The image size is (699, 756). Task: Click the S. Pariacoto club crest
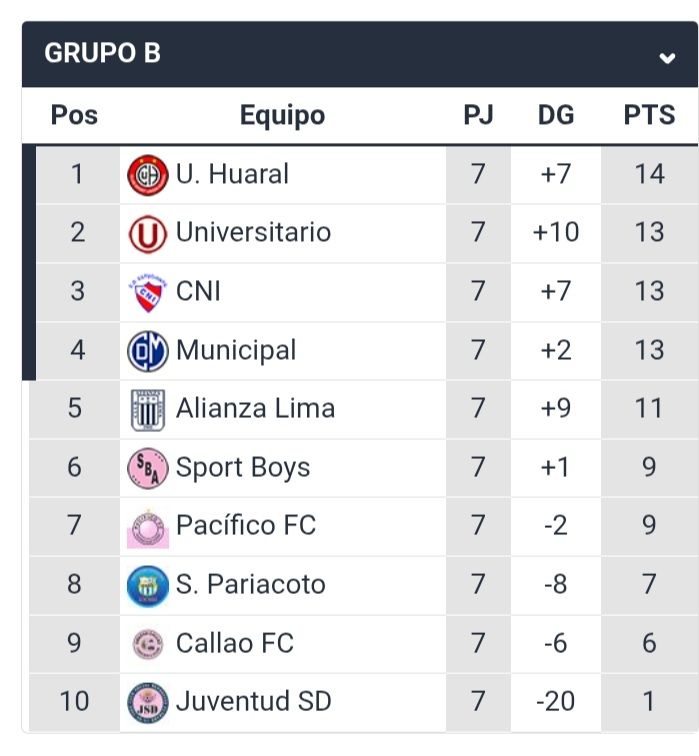point(148,585)
